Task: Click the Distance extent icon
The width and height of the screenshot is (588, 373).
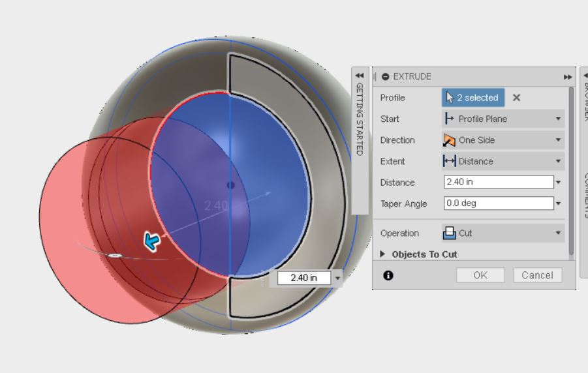Action: pyautogui.click(x=449, y=161)
